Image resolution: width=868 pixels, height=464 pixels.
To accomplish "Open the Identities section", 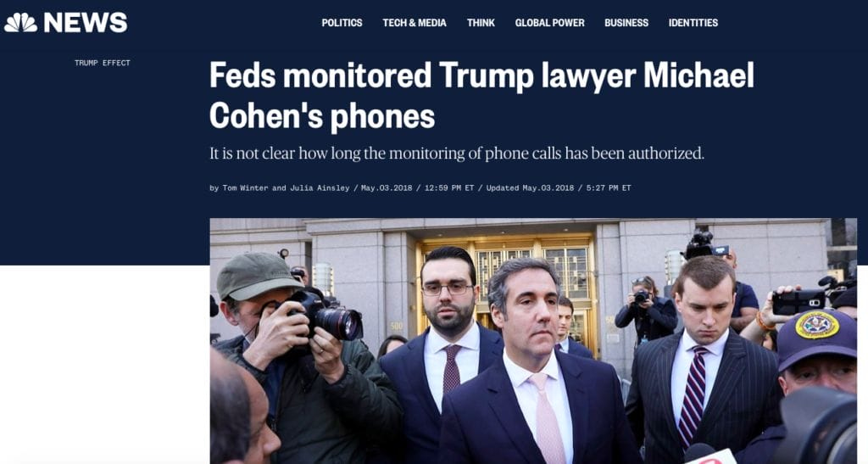I will [693, 23].
